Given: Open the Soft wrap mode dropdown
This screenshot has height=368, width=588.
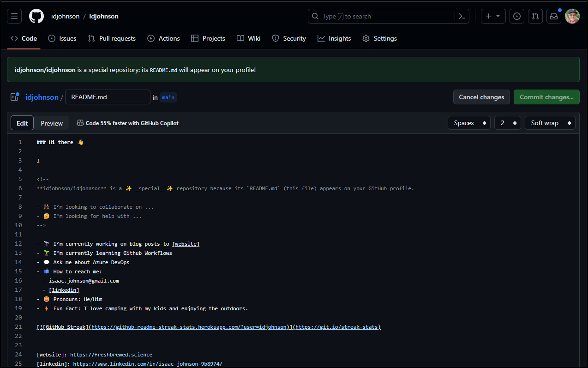Looking at the screenshot, I should click(550, 123).
